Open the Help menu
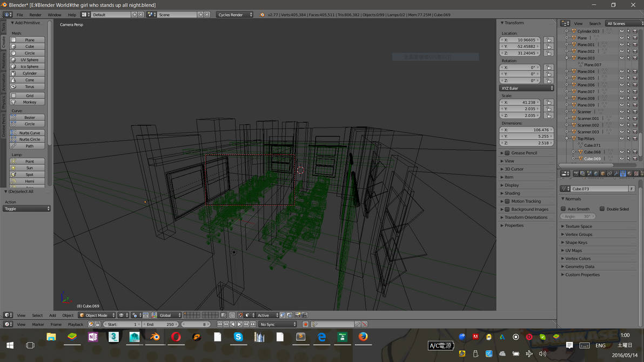The height and width of the screenshot is (362, 644). click(72, 15)
